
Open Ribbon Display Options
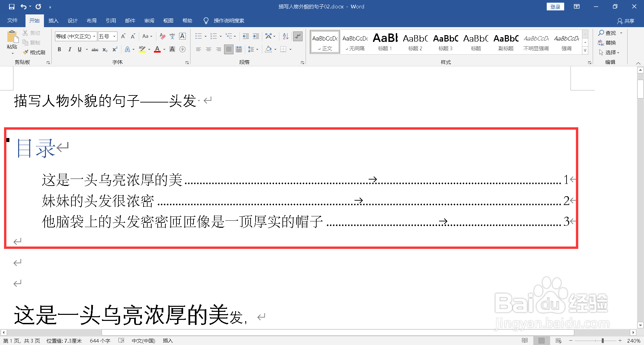tap(577, 6)
